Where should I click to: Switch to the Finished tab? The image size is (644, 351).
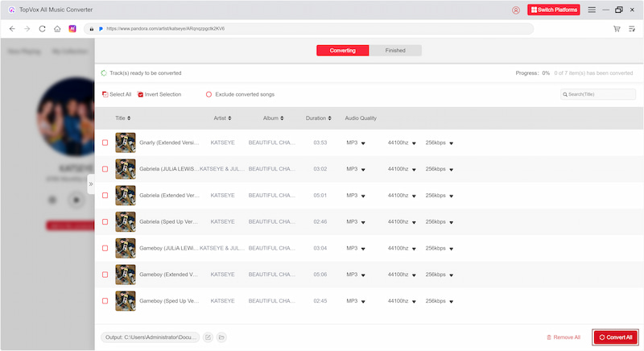[395, 50]
